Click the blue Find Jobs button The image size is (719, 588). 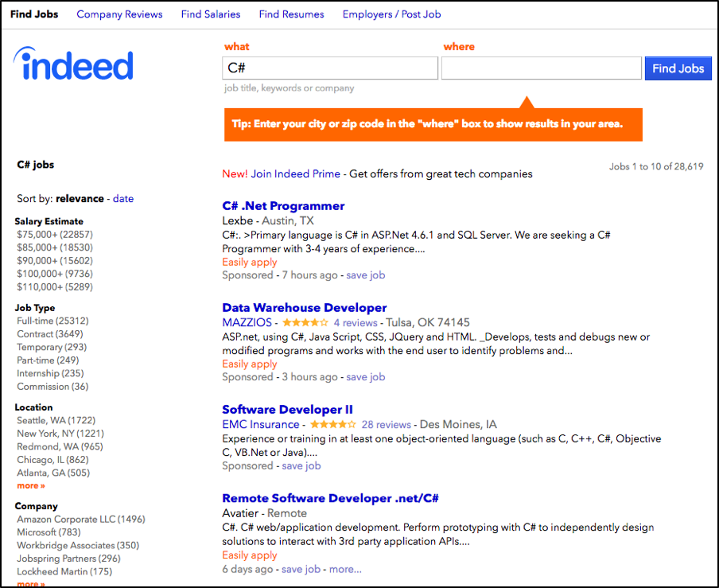pyautogui.click(x=678, y=68)
